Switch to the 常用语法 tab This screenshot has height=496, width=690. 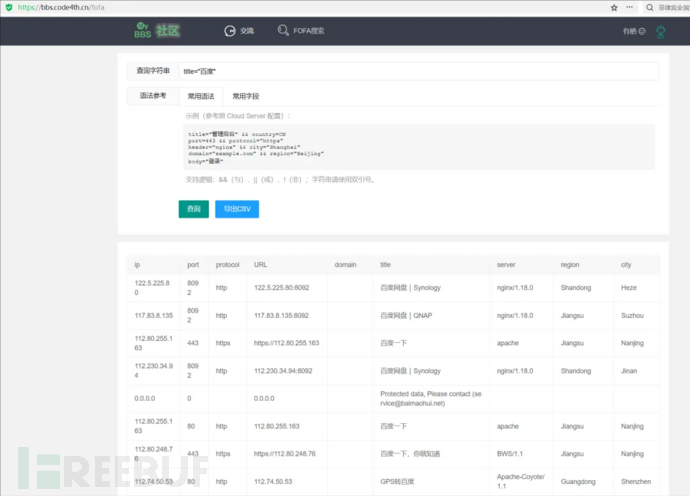point(201,96)
